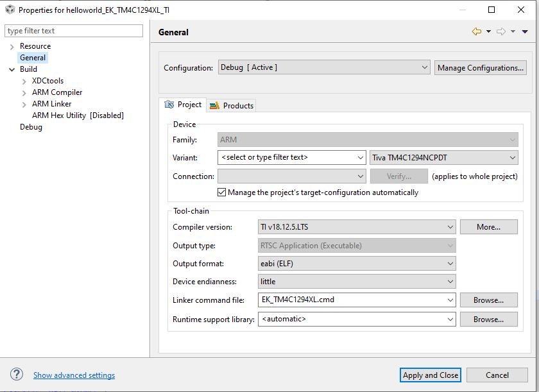Screen dimensions: 539x392
Task: Switch to the Products tab
Action: [x=232, y=105]
